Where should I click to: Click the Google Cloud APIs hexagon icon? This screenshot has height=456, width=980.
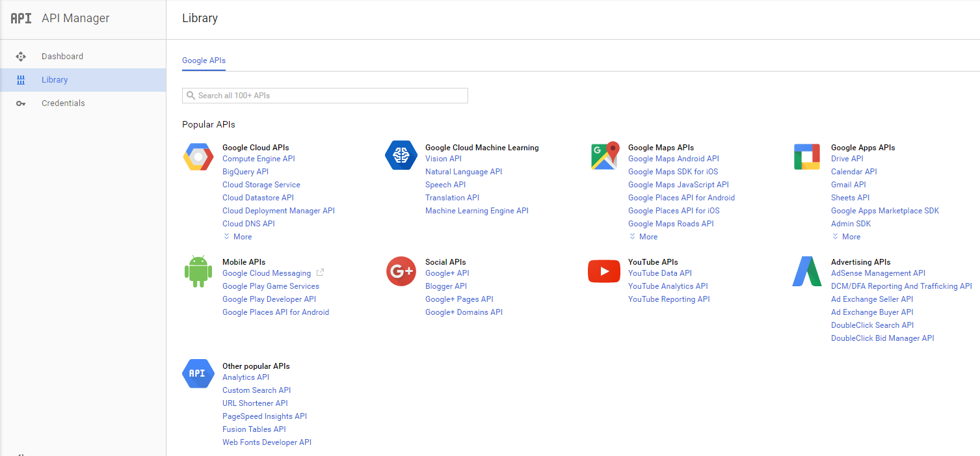(198, 157)
